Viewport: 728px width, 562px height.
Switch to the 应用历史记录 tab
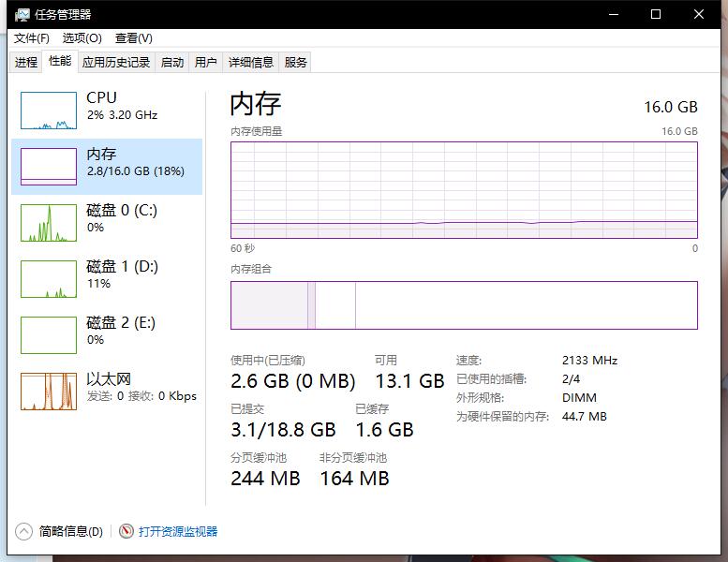[x=116, y=63]
